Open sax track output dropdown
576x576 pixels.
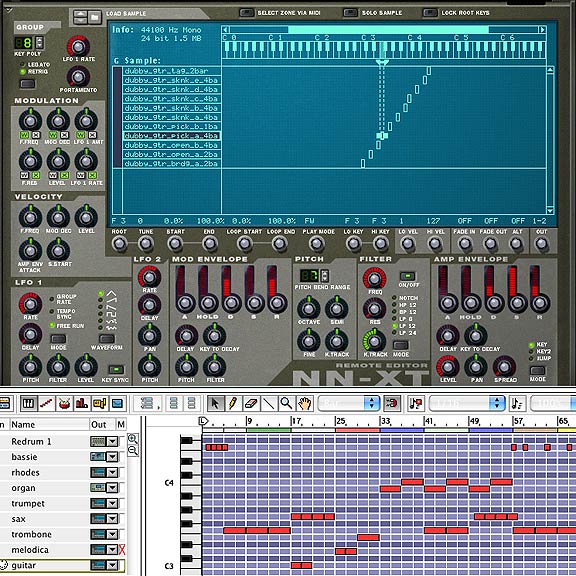(x=112, y=519)
